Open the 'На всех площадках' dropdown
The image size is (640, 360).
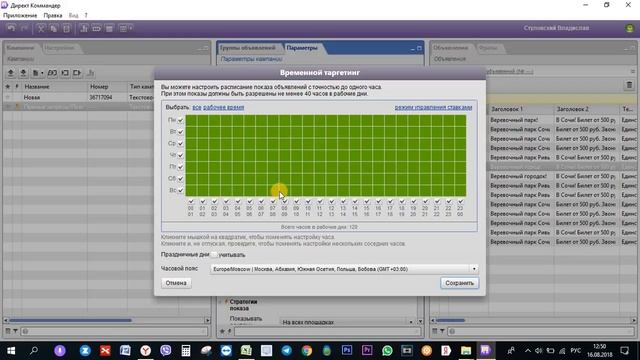pos(411,322)
